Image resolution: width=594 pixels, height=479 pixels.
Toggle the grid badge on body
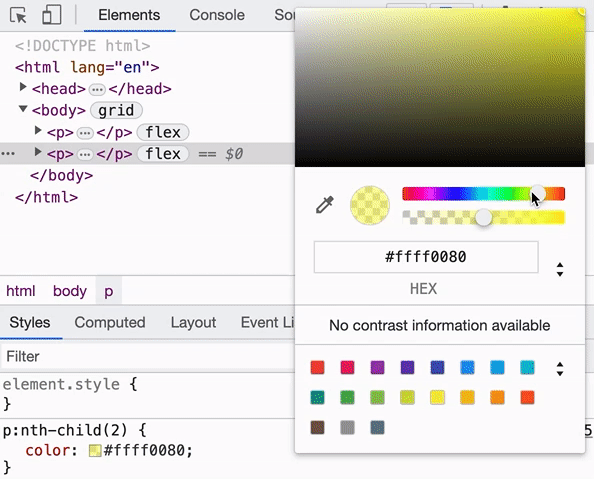pyautogui.click(x=116, y=111)
